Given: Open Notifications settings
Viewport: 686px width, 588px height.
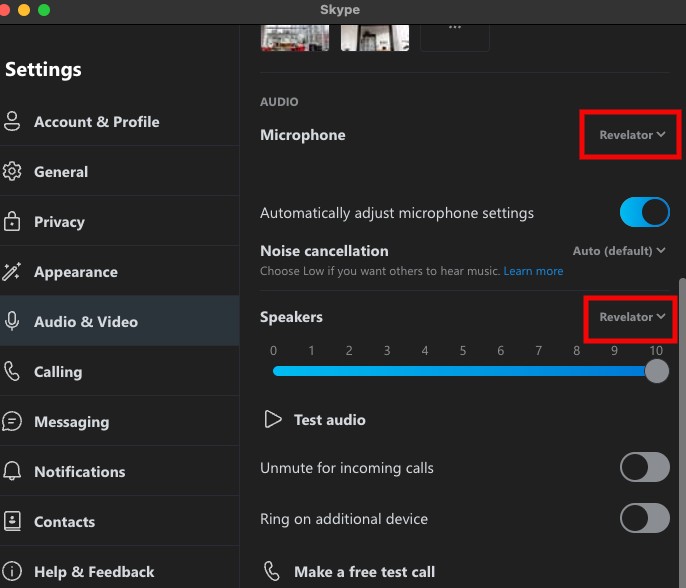Looking at the screenshot, I should click(119, 471).
